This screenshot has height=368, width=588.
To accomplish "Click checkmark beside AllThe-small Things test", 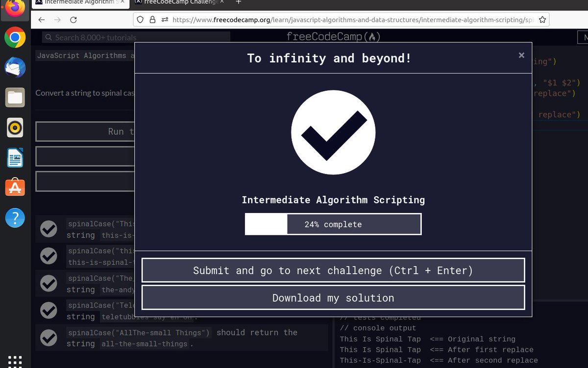I will [x=49, y=338].
